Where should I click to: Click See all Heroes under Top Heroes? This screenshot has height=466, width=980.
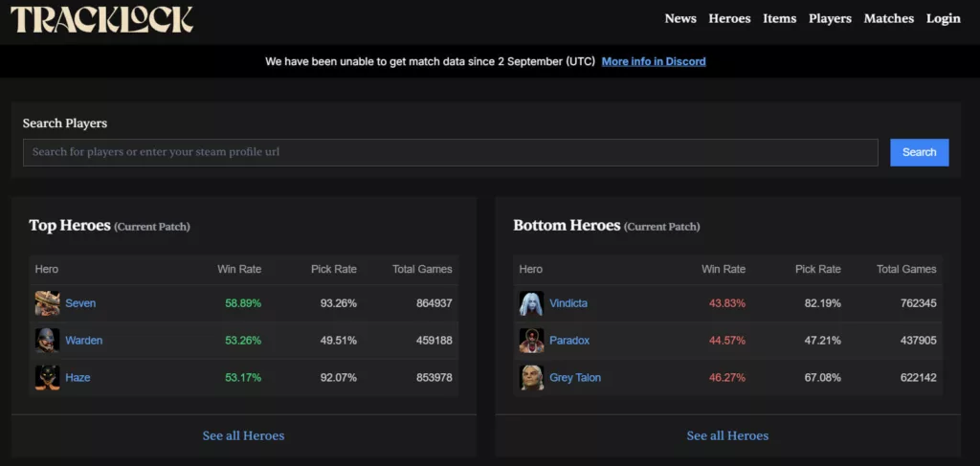pyautogui.click(x=243, y=435)
